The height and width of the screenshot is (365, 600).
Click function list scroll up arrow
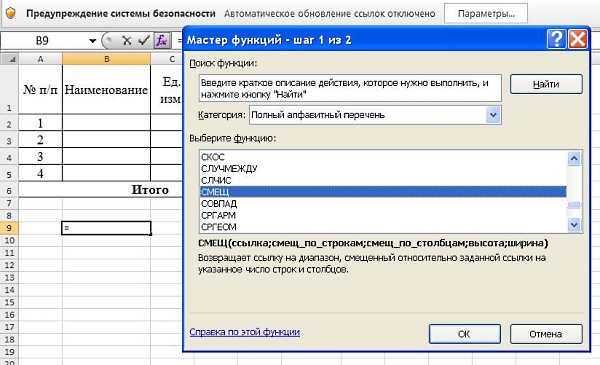(x=574, y=158)
